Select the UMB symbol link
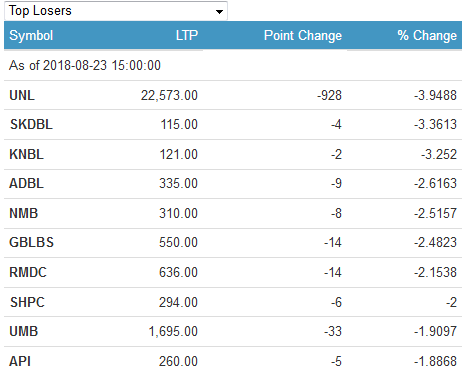469x375 pixels. [x=23, y=331]
